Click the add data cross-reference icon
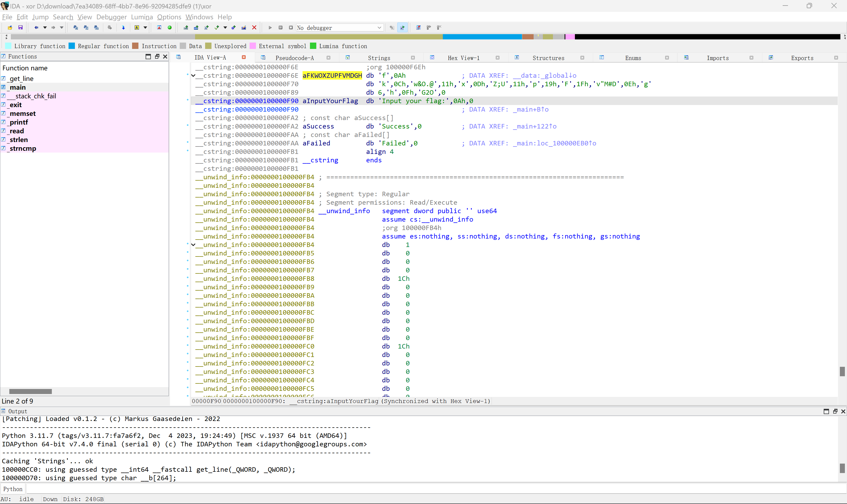847x504 pixels. 196,28
